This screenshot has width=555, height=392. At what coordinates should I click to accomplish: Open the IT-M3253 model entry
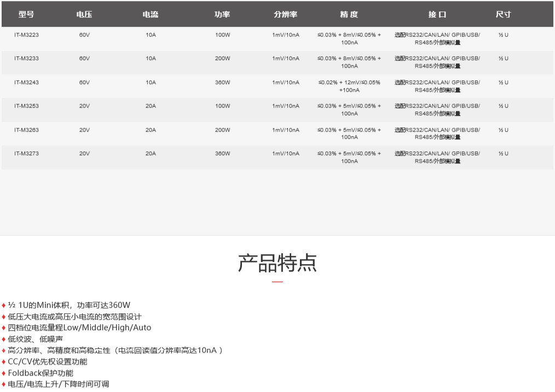(26, 106)
